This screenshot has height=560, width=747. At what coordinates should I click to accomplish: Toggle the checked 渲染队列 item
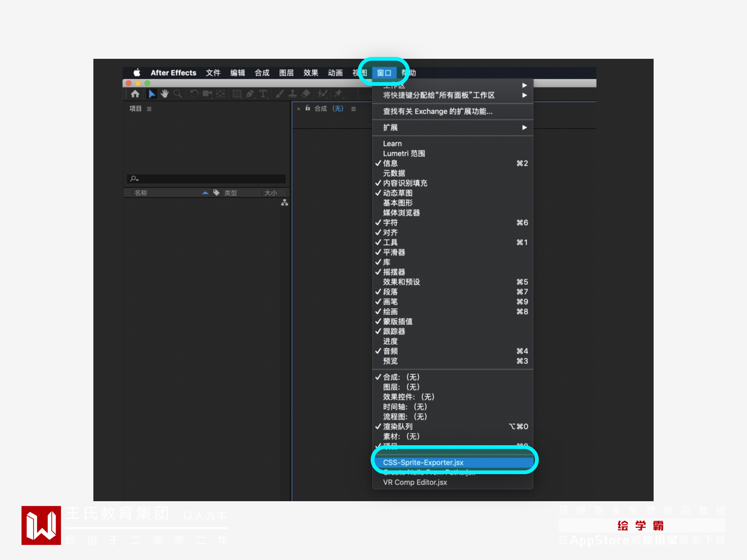(453, 427)
